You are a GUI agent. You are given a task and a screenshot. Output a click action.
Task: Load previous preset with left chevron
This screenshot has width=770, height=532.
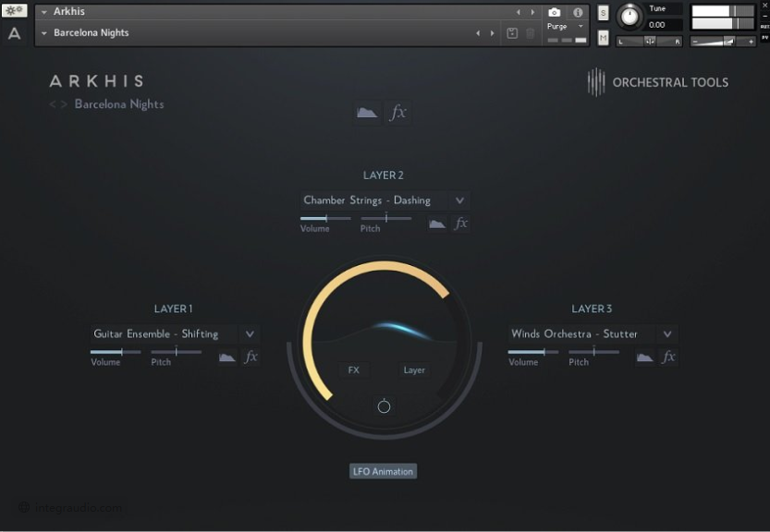pyautogui.click(x=52, y=104)
